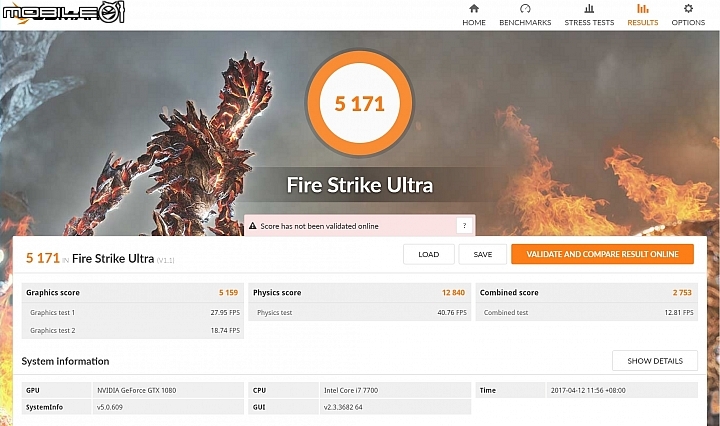Click the Graphics score value 5 159
The height and width of the screenshot is (426, 720).
click(x=228, y=292)
